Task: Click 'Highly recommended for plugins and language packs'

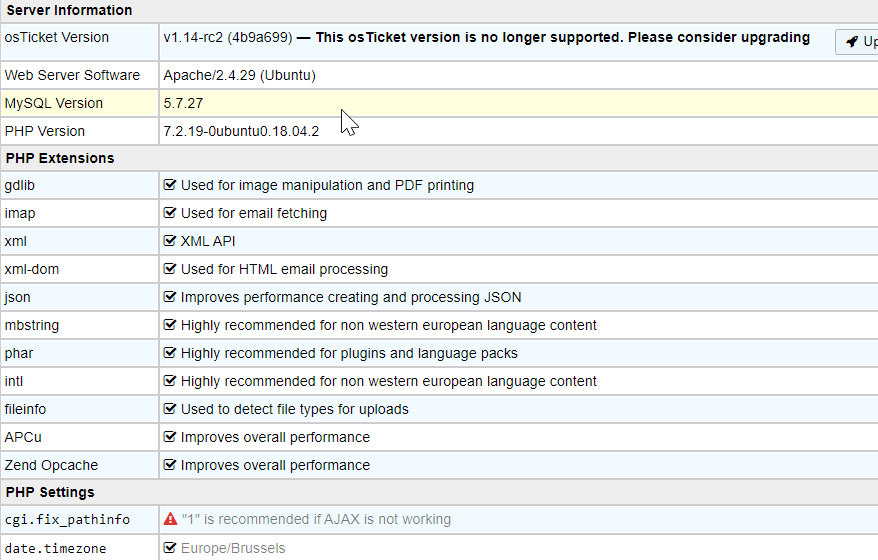Action: [349, 353]
